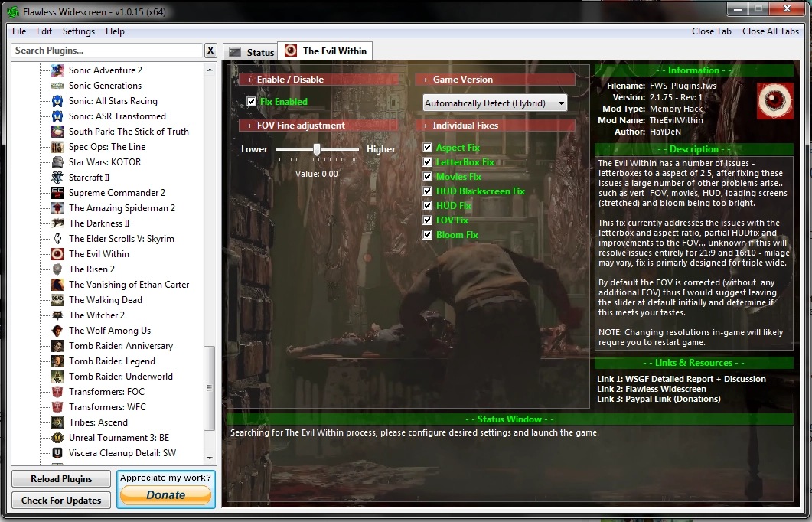Screen dimensions: 812x522
Task: Uncheck the LetterBox Fix option
Action: click(427, 162)
